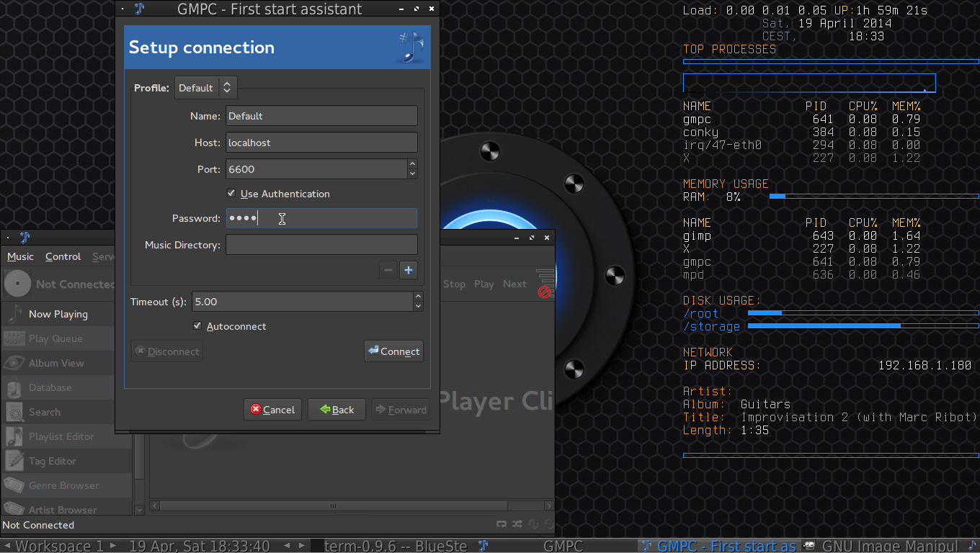This screenshot has width=980, height=553.
Task: Click the Host input field
Action: pyautogui.click(x=321, y=143)
